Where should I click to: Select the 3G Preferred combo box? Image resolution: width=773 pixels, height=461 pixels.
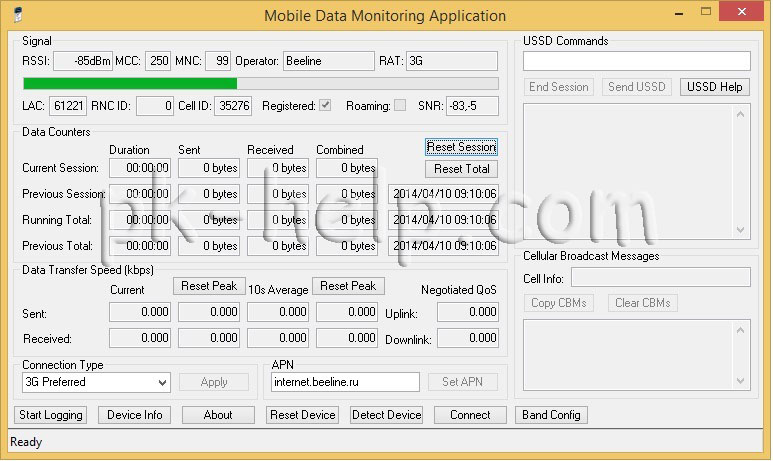tap(96, 383)
